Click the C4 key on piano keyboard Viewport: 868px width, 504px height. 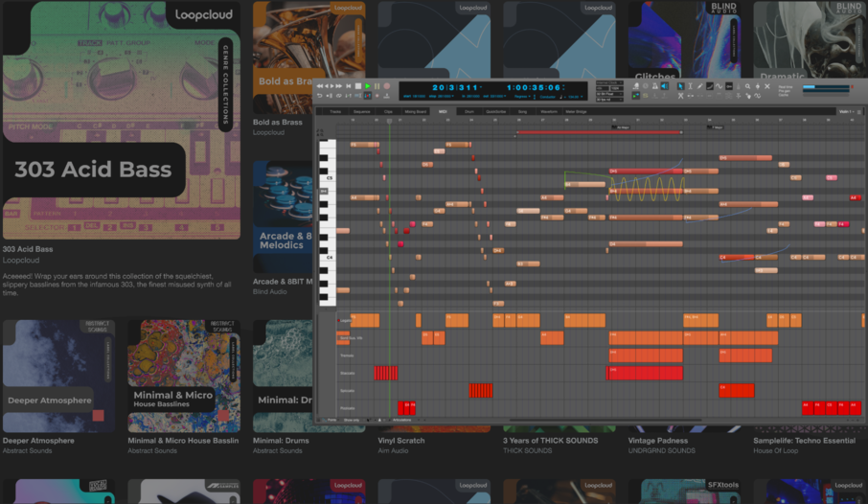click(x=329, y=258)
